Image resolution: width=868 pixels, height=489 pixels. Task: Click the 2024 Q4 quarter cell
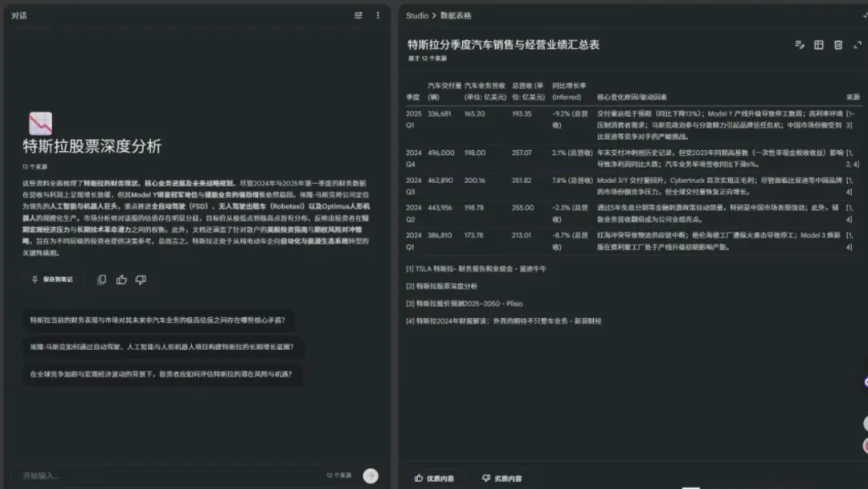pyautogui.click(x=414, y=158)
